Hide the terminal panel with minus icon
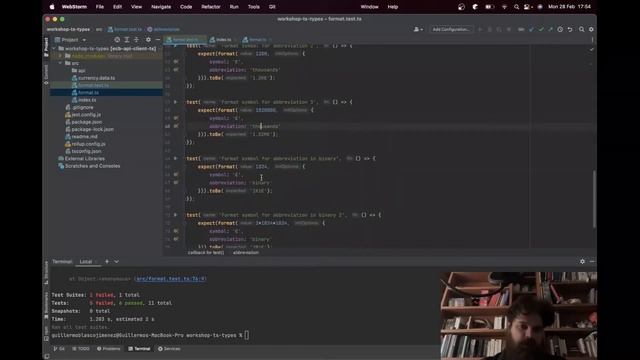This screenshot has width=640, height=360. coord(592,261)
